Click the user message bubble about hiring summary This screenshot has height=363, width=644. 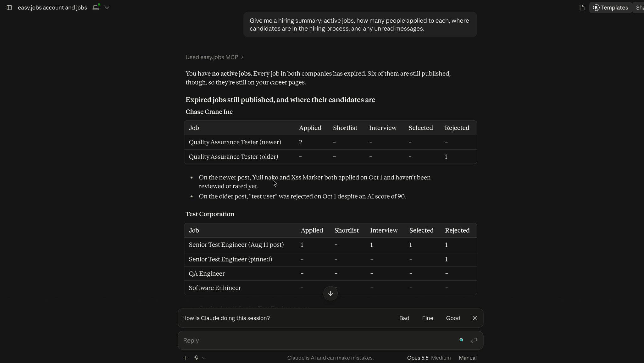point(360,25)
